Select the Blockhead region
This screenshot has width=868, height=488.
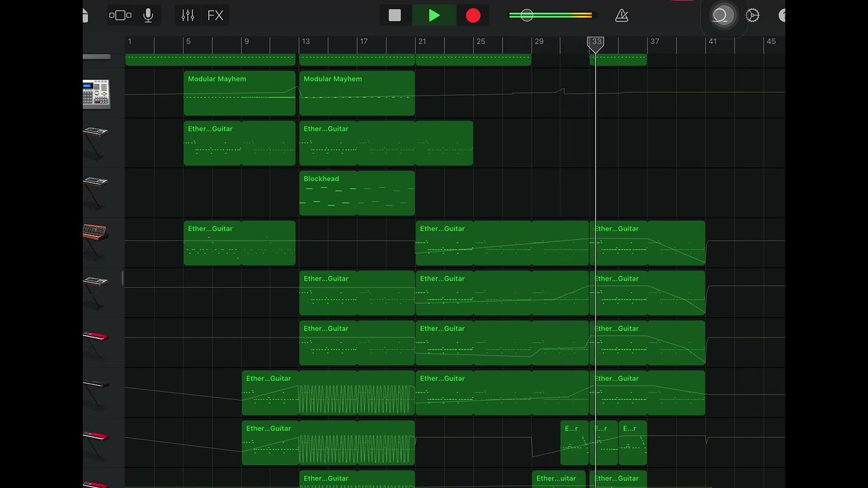(357, 193)
